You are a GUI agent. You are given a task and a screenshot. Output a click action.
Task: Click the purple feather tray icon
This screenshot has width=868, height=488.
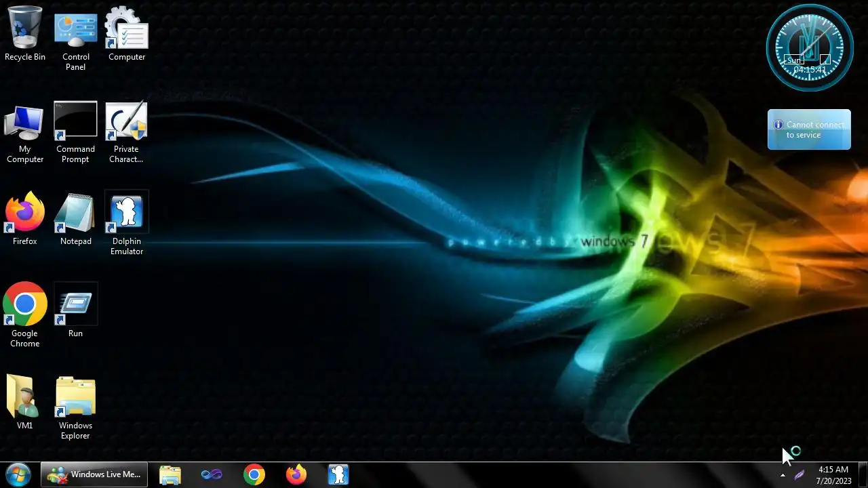(800, 475)
